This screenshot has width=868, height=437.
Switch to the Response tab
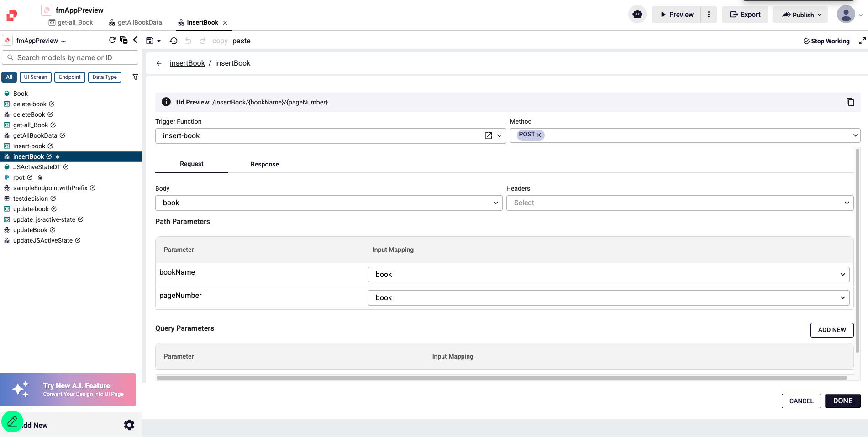pos(265,164)
